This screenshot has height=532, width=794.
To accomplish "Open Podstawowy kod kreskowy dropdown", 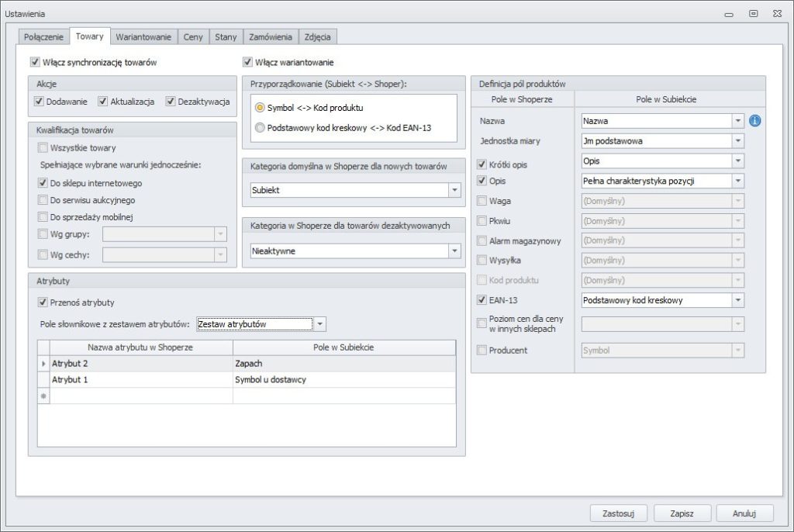I will click(x=738, y=300).
